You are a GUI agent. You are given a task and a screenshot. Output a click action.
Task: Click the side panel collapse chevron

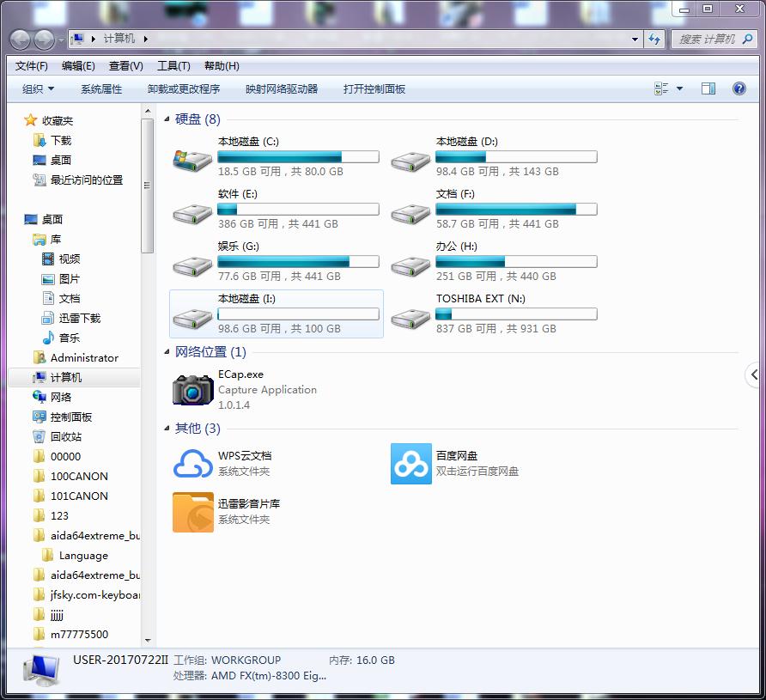coord(754,374)
